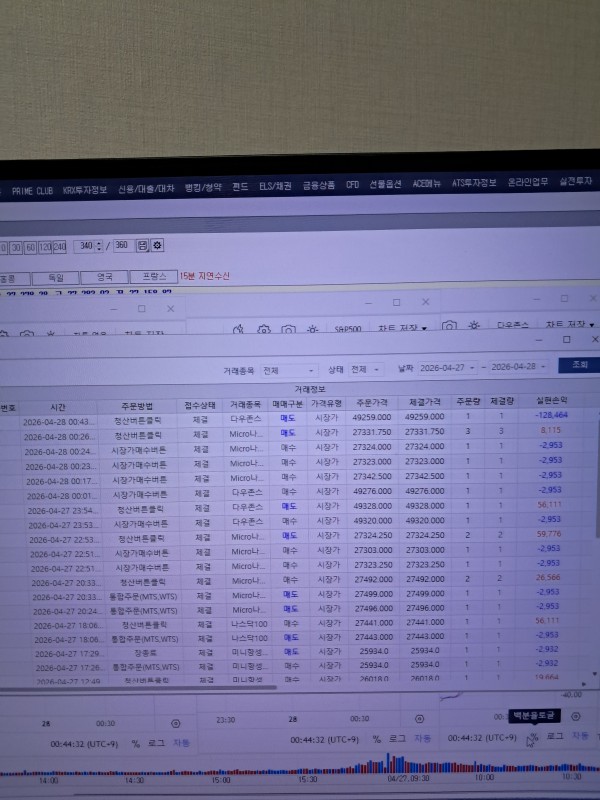The height and width of the screenshot is (800, 600).
Task: Toggle 자동 scale in 다우존스 chart footer
Action: 580,736
